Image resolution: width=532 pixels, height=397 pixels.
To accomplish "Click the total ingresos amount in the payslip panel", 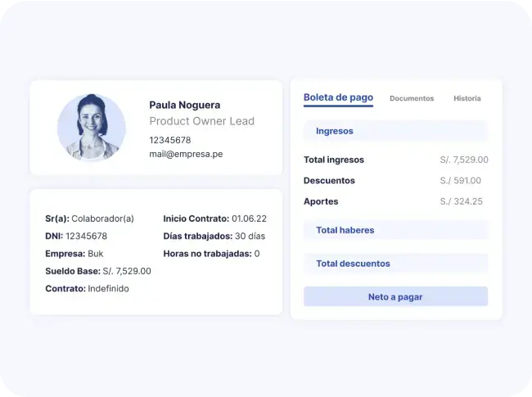I will (464, 160).
